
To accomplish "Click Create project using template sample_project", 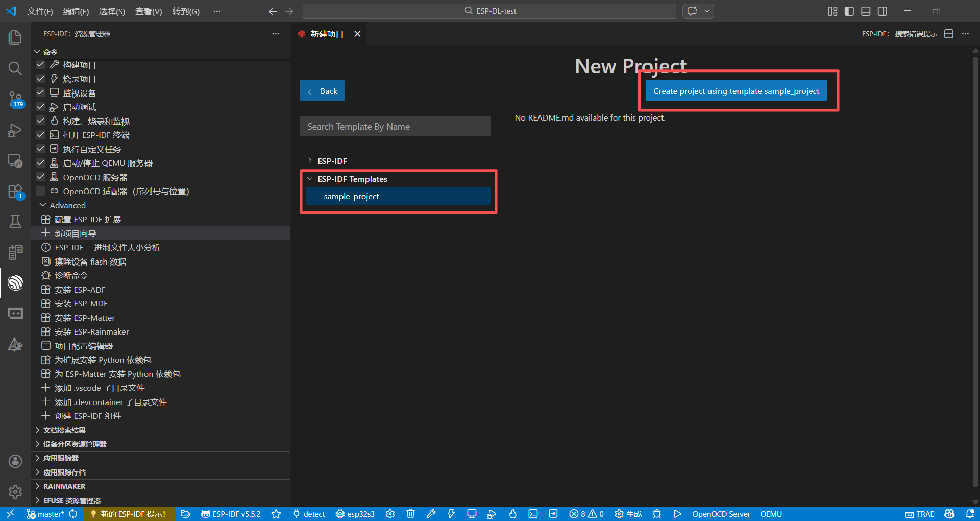I will tap(736, 91).
